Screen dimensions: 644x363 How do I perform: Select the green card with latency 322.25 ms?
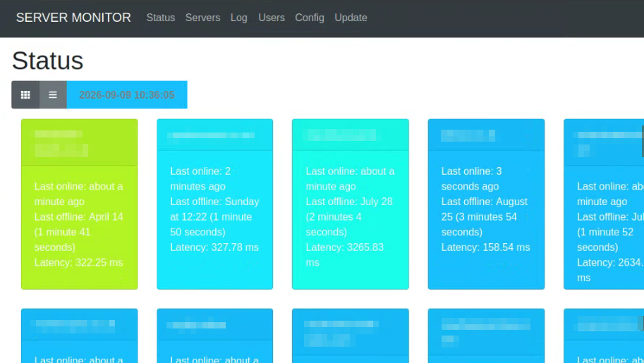[79, 204]
